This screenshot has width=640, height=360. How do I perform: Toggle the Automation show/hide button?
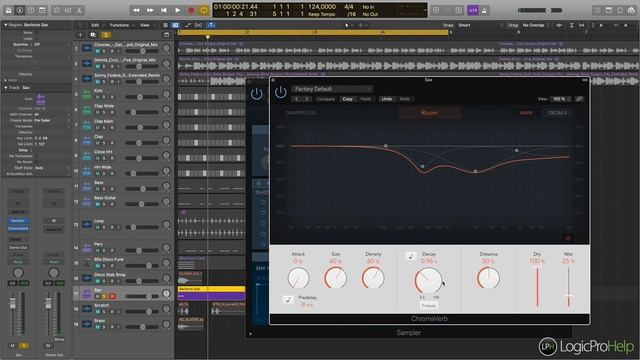188,25
